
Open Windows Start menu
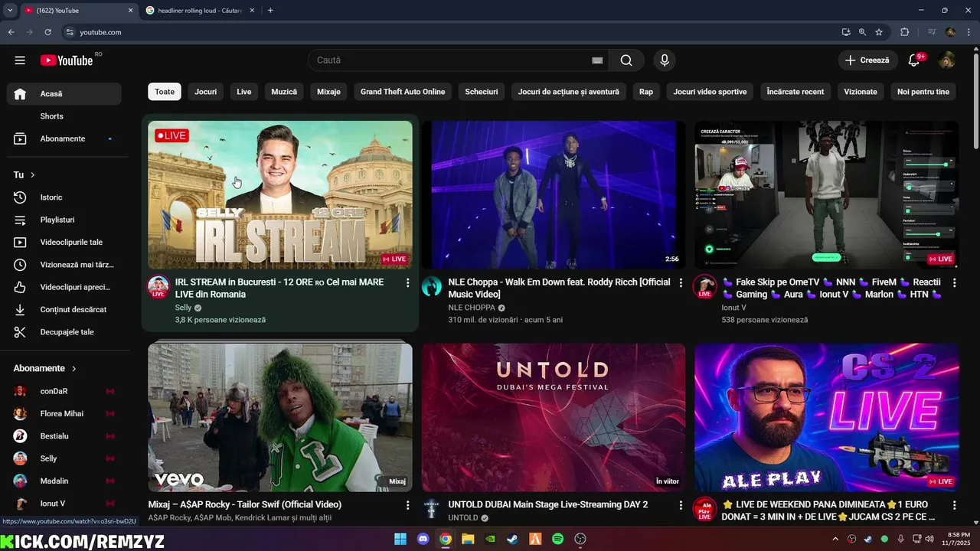click(400, 539)
